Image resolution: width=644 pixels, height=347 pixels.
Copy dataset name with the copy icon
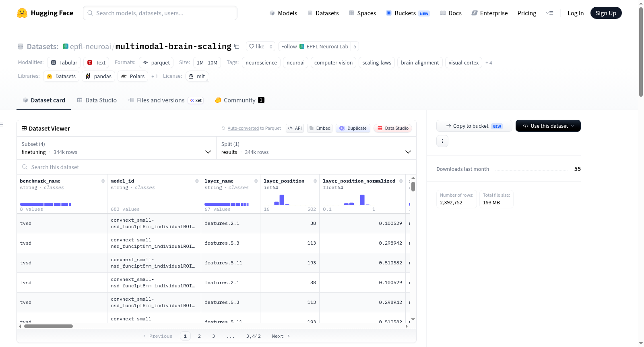(x=237, y=47)
